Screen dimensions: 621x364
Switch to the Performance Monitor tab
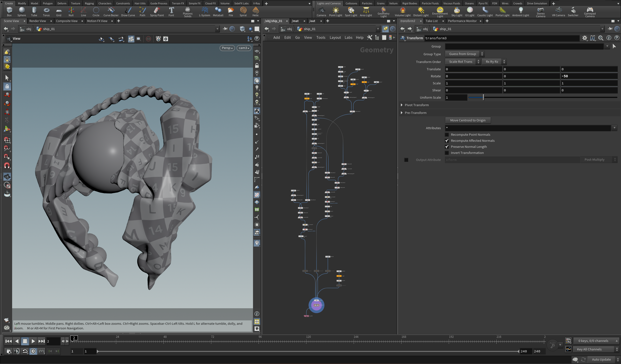coord(462,21)
